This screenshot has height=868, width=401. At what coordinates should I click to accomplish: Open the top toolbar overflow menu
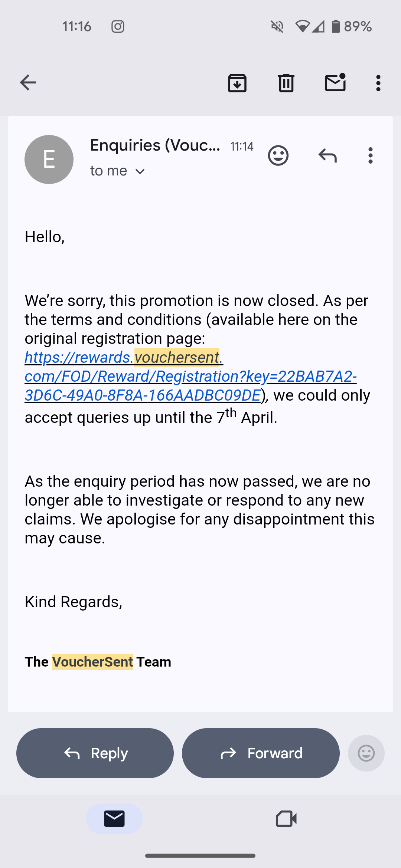[378, 83]
